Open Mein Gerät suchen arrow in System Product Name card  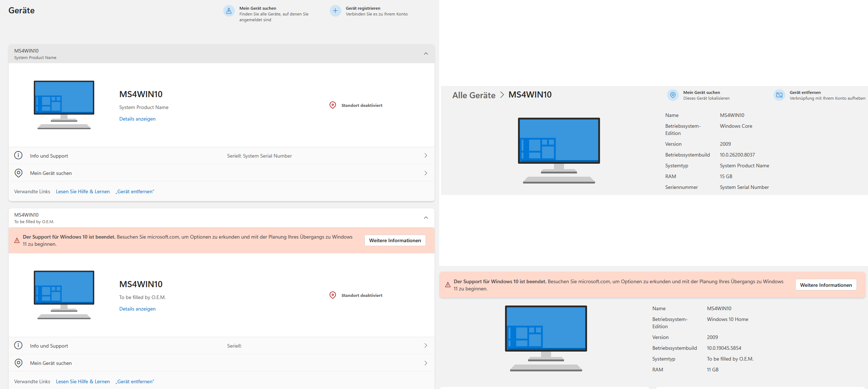pos(426,173)
